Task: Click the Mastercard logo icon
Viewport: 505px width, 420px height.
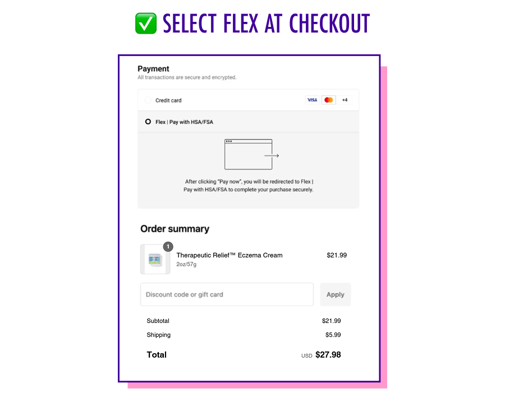Action: (328, 100)
